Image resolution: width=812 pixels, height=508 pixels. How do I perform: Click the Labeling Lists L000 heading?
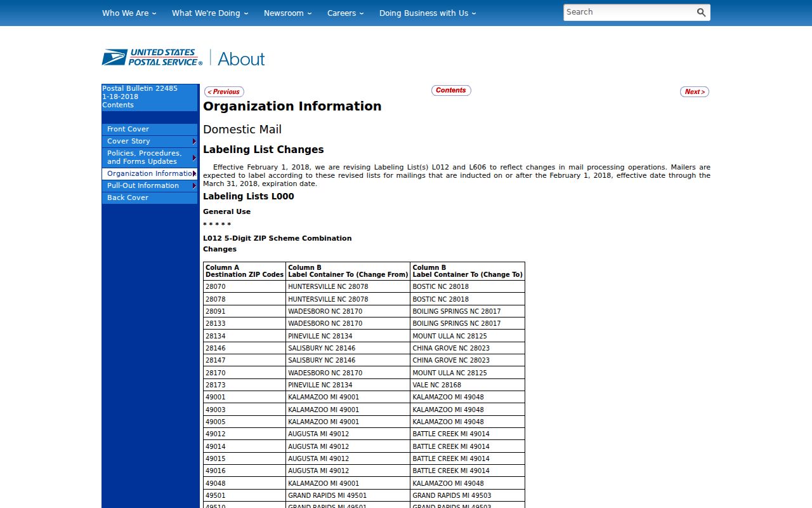[x=249, y=196]
